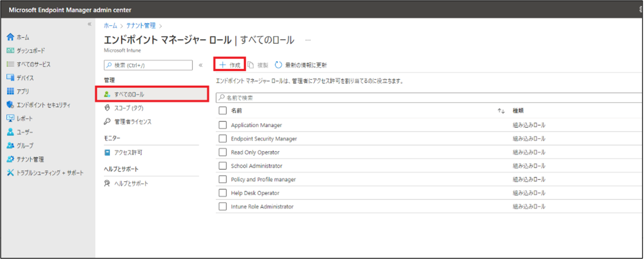Toggle the select-all checkbox beside 名前

[223, 111]
